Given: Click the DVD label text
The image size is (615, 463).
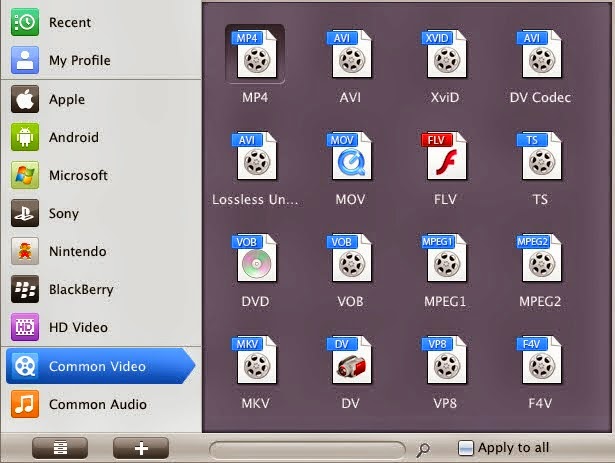Looking at the screenshot, I should click(255, 301).
